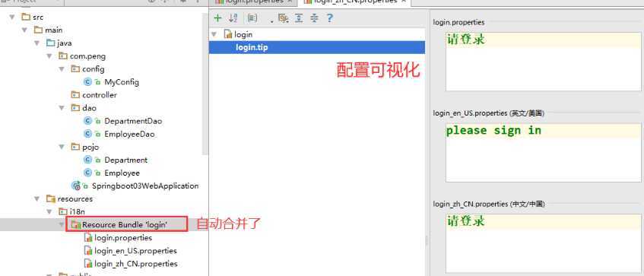Screen dimensions: 644x276
Task: Click the 'login_zh_CN.properties (中文/中国)' label
Action: [489, 204]
